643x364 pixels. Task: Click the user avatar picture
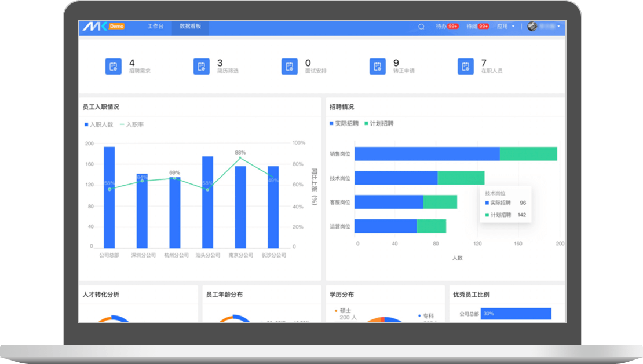(532, 27)
